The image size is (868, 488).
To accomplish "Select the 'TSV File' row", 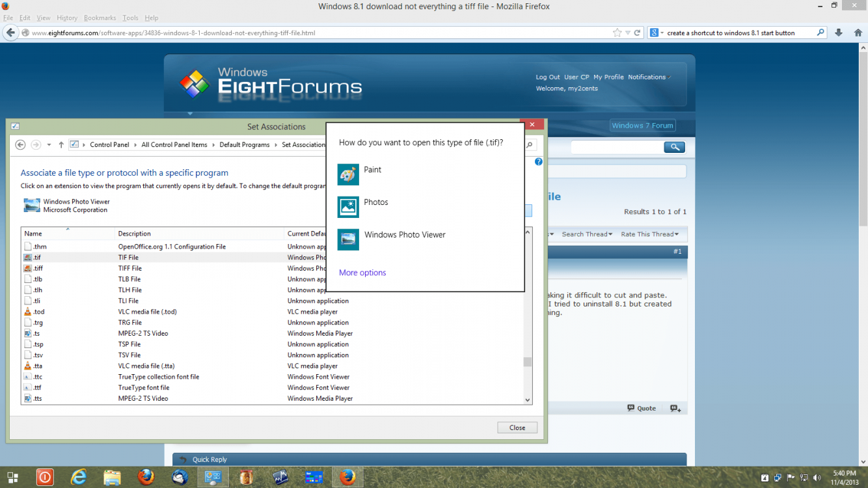I will 272,355.
